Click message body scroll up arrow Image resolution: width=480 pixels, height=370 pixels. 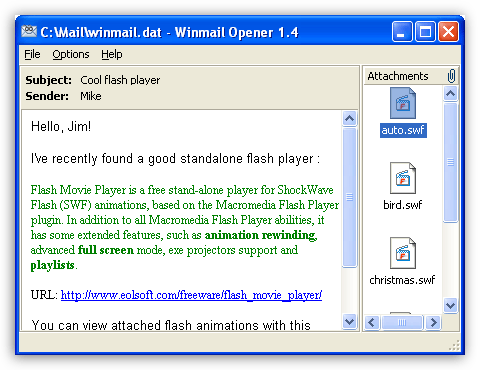coord(350,118)
